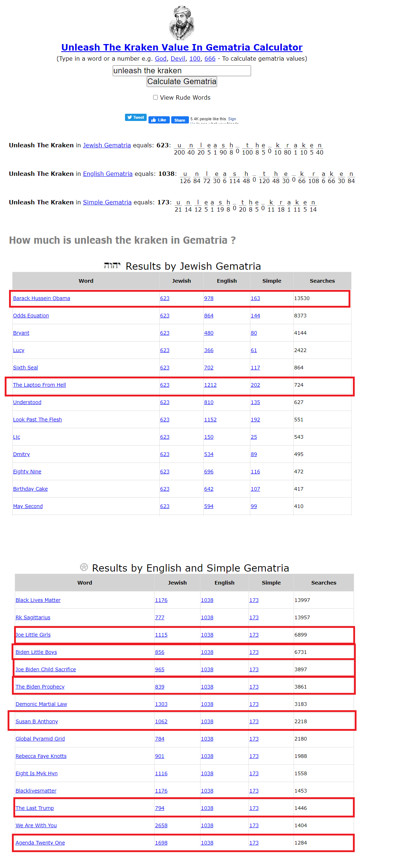Open the Eighty Nine entry
Image resolution: width=393 pixels, height=868 pixels.
[x=27, y=472]
